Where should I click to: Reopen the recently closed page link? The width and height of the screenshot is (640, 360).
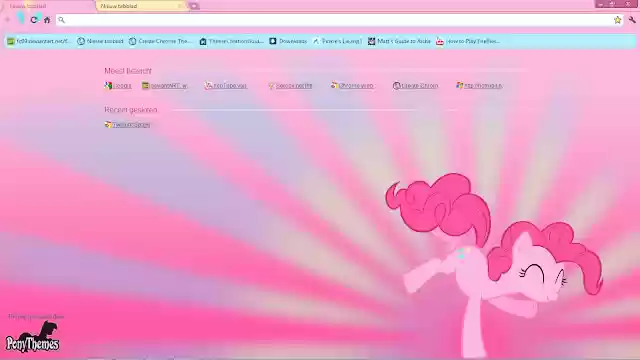[127, 125]
